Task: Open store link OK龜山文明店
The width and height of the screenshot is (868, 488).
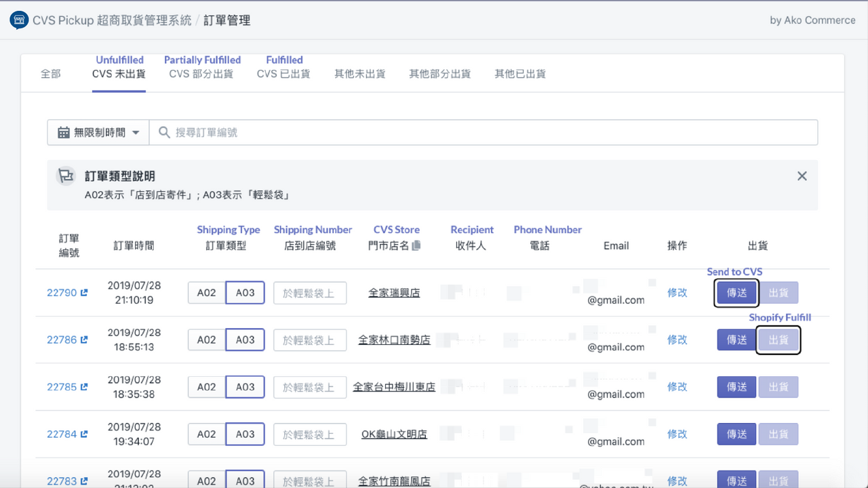Action: coord(394,434)
